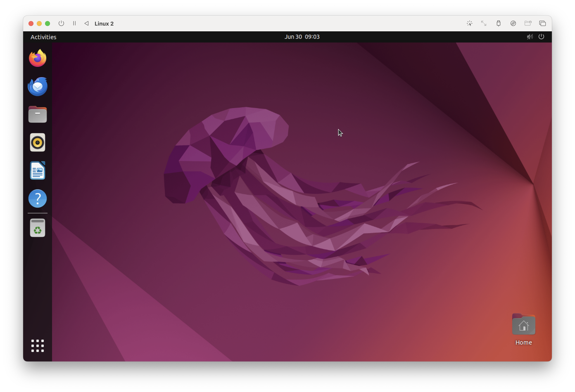This screenshot has height=392, width=575.
Task: Open the system power menu in top bar
Action: tap(541, 37)
